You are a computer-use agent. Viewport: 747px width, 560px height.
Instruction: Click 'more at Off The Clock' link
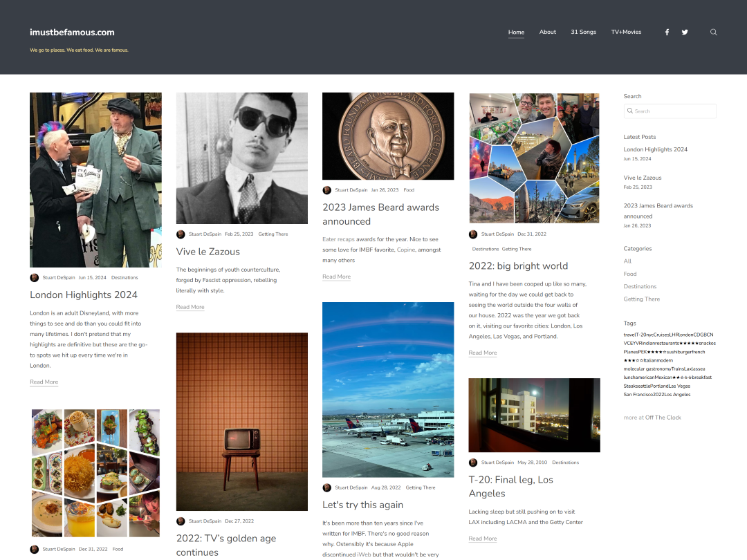(x=652, y=417)
